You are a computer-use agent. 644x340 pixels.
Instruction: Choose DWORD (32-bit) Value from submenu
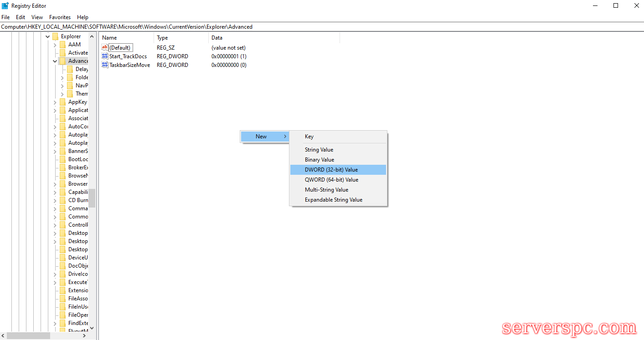pyautogui.click(x=331, y=170)
